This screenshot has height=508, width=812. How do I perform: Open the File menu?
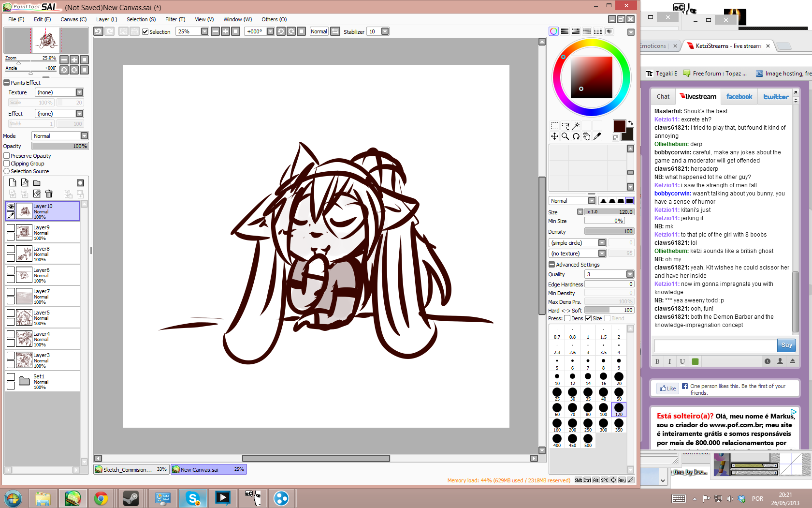[16, 19]
